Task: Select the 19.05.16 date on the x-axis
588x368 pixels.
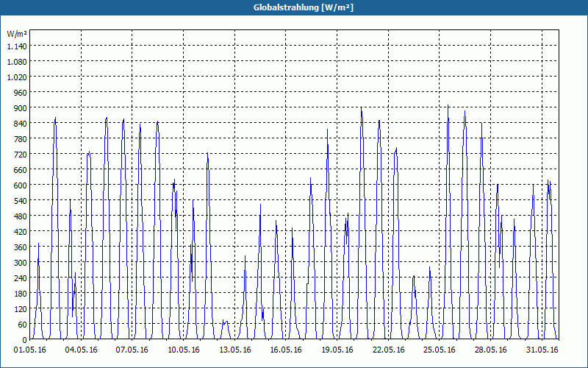Action: (337, 350)
